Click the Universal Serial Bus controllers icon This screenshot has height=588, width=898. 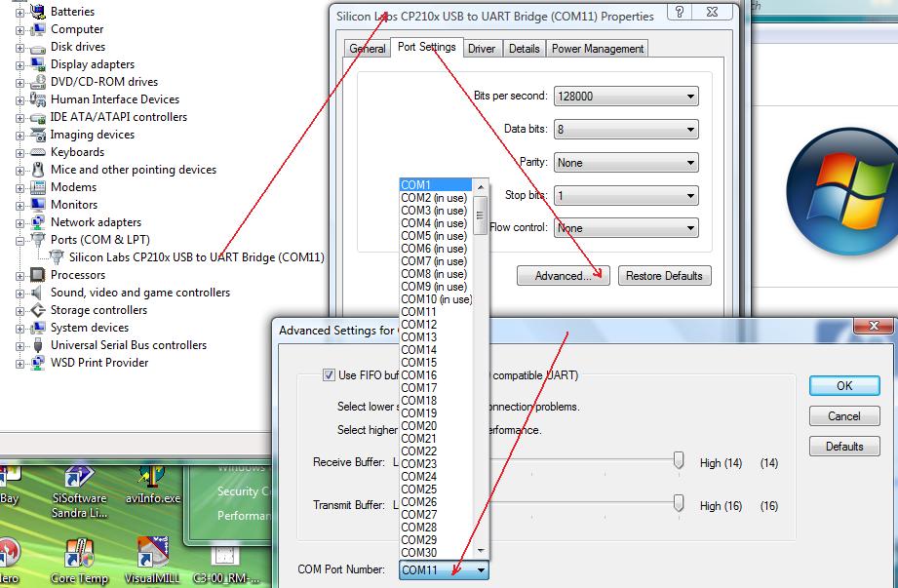[x=38, y=345]
